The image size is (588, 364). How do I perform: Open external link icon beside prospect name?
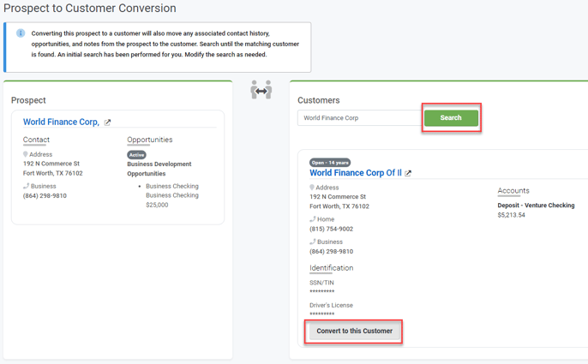pos(107,122)
